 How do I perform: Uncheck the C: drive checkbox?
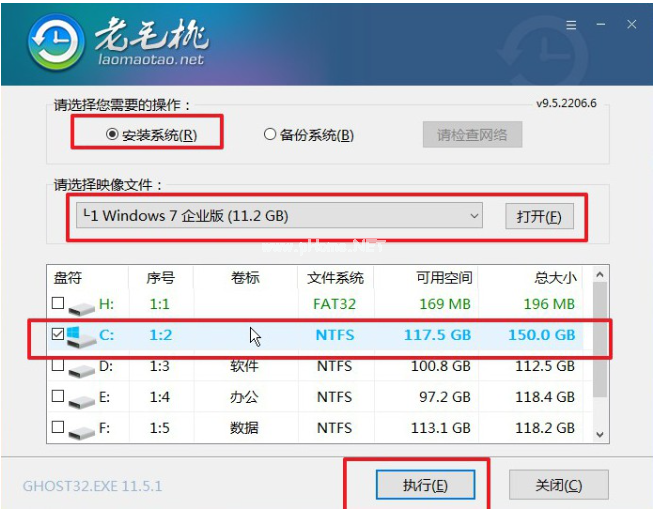coord(58,336)
